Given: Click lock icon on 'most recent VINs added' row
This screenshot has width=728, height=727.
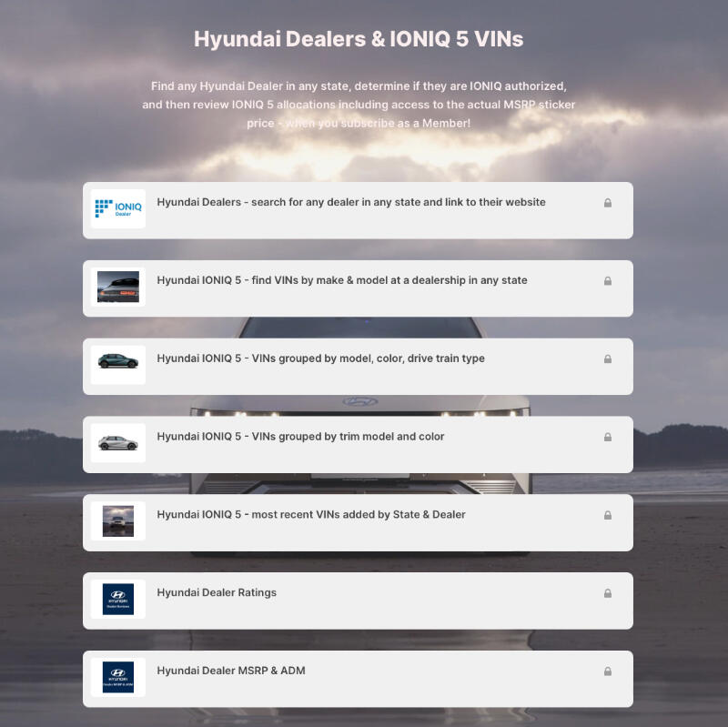Looking at the screenshot, I should click(608, 515).
